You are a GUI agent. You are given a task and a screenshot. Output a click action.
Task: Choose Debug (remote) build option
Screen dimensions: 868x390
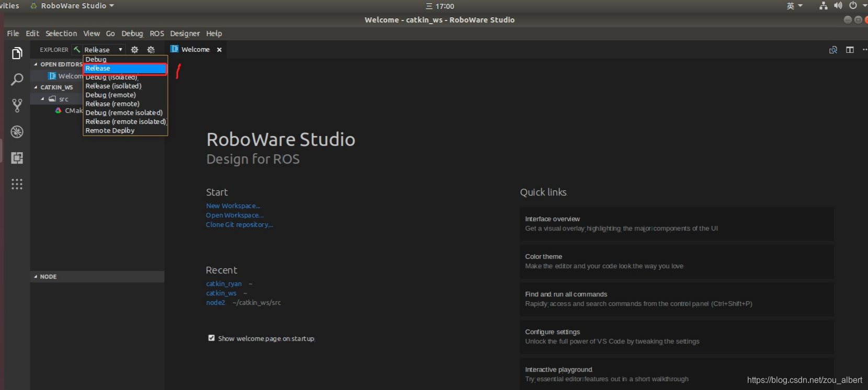coord(125,95)
